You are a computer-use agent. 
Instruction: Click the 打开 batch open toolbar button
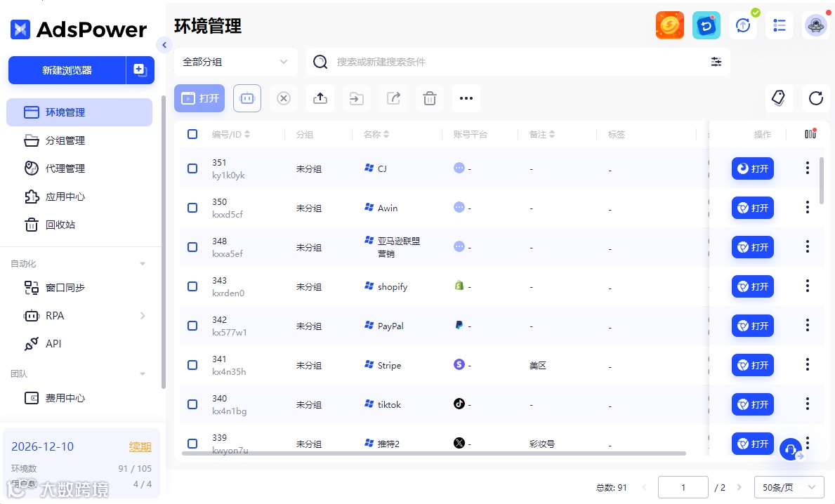pyautogui.click(x=199, y=98)
